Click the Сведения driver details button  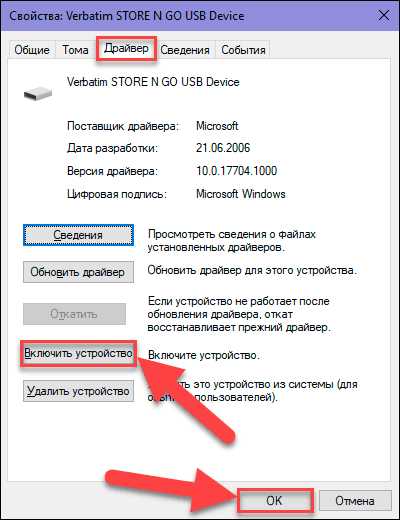point(78,235)
